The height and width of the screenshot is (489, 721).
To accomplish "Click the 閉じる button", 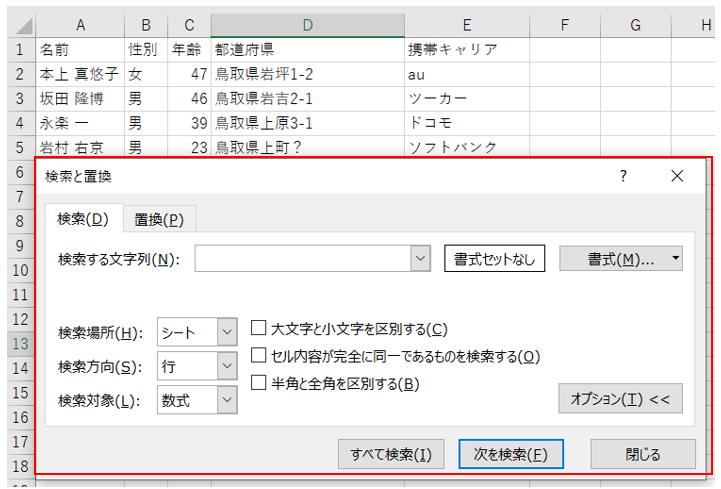I will [642, 454].
